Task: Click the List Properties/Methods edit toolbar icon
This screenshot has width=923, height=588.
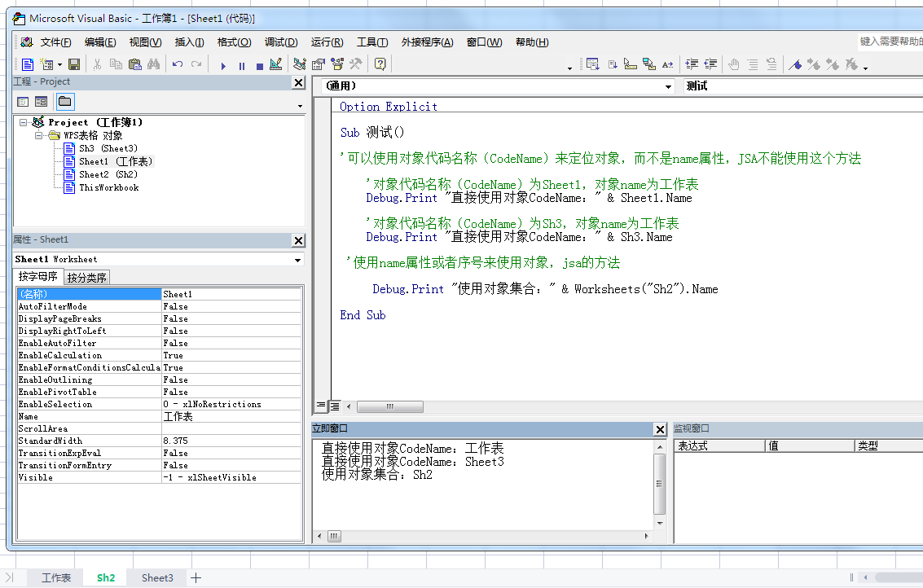Action: tap(593, 64)
